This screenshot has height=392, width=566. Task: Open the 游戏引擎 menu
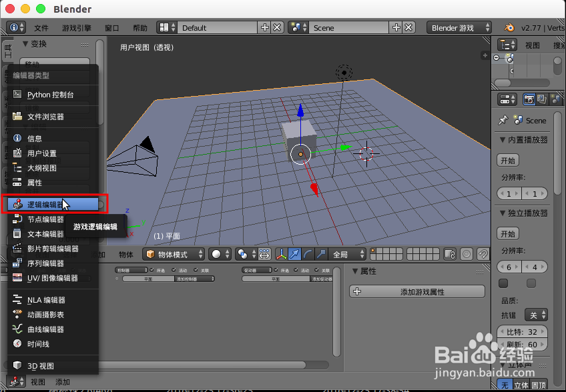(77, 28)
